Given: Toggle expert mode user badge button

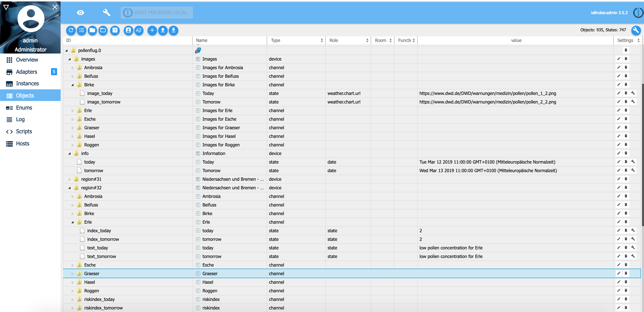Looking at the screenshot, I should tap(128, 31).
